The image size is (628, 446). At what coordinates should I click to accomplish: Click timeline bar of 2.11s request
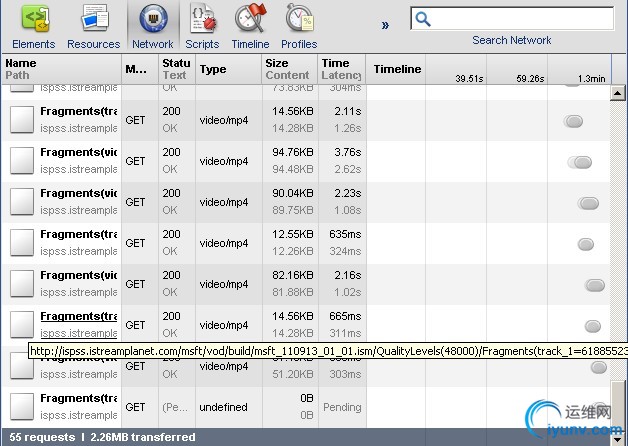pyautogui.click(x=573, y=121)
